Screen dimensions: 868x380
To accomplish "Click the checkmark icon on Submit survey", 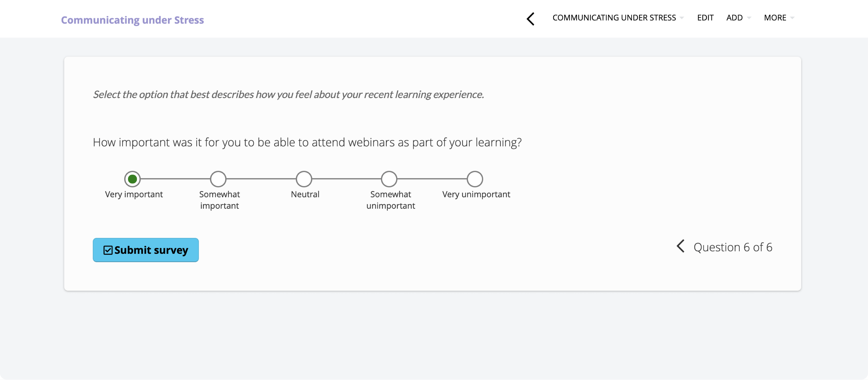I will tap(108, 250).
